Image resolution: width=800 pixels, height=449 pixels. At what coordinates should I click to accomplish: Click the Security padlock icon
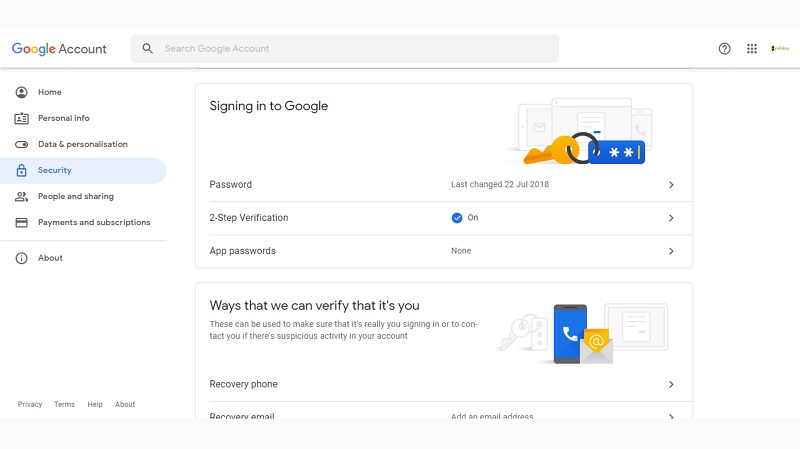21,170
